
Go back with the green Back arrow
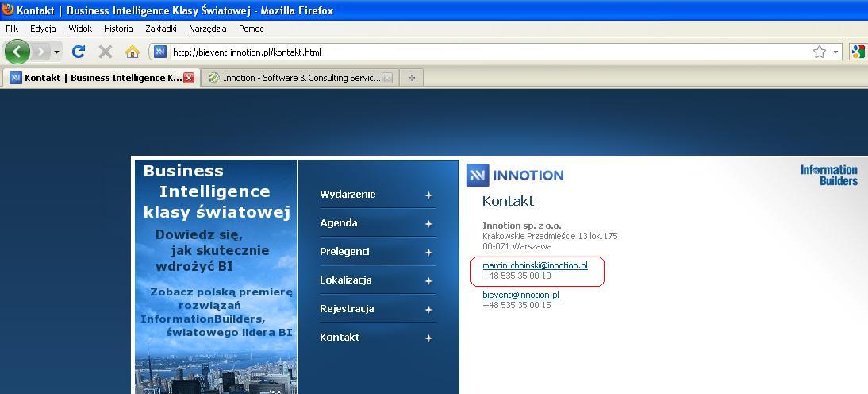coord(17,52)
